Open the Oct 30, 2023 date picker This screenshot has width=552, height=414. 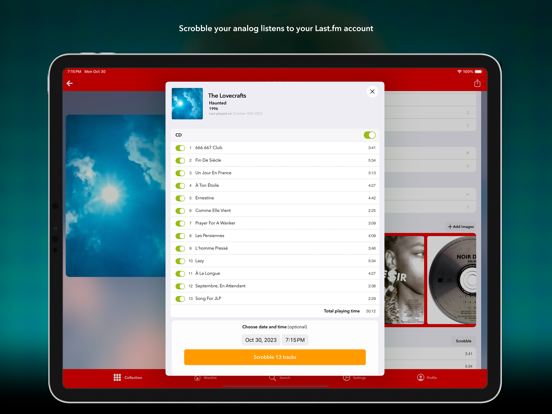261,340
